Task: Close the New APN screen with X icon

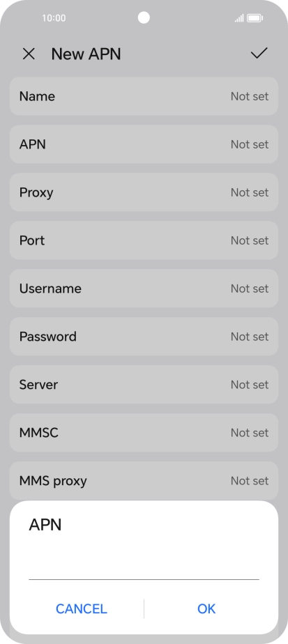Action: 29,54
